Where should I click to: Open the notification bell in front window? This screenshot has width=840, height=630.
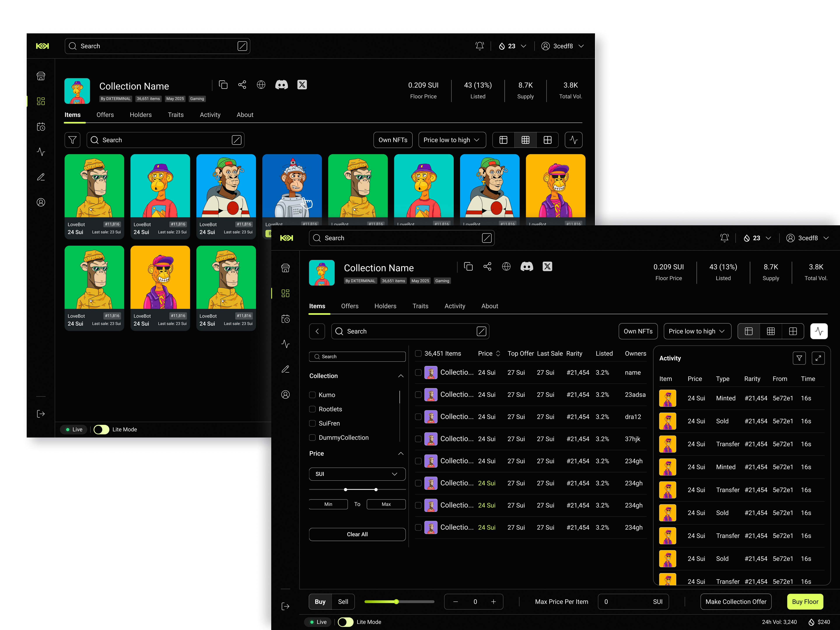724,238
